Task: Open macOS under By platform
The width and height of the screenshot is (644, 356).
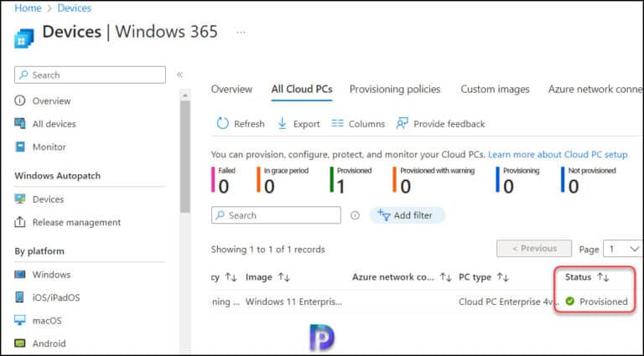Action: (47, 321)
